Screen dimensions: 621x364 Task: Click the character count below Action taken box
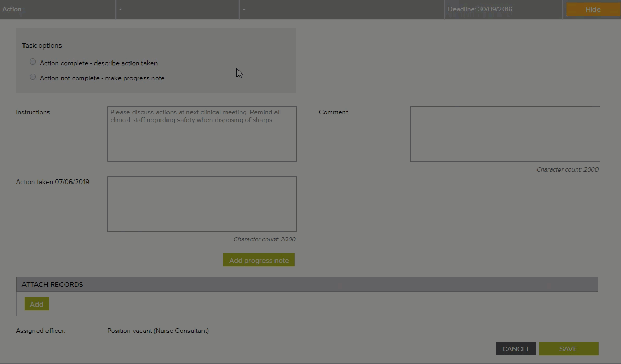tap(264, 240)
